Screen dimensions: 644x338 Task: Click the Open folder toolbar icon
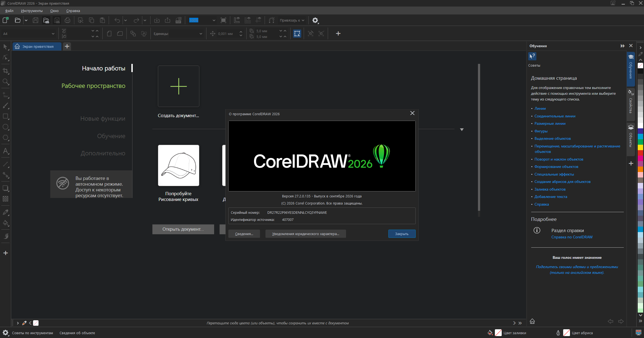point(17,20)
